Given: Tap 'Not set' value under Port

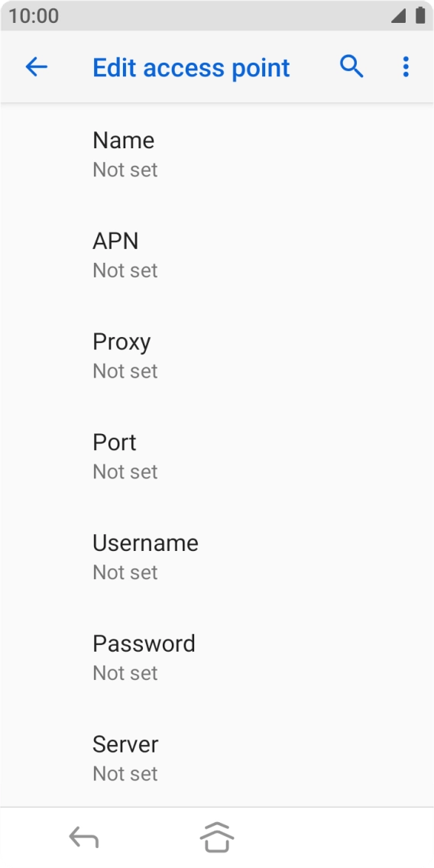Looking at the screenshot, I should (x=125, y=471).
